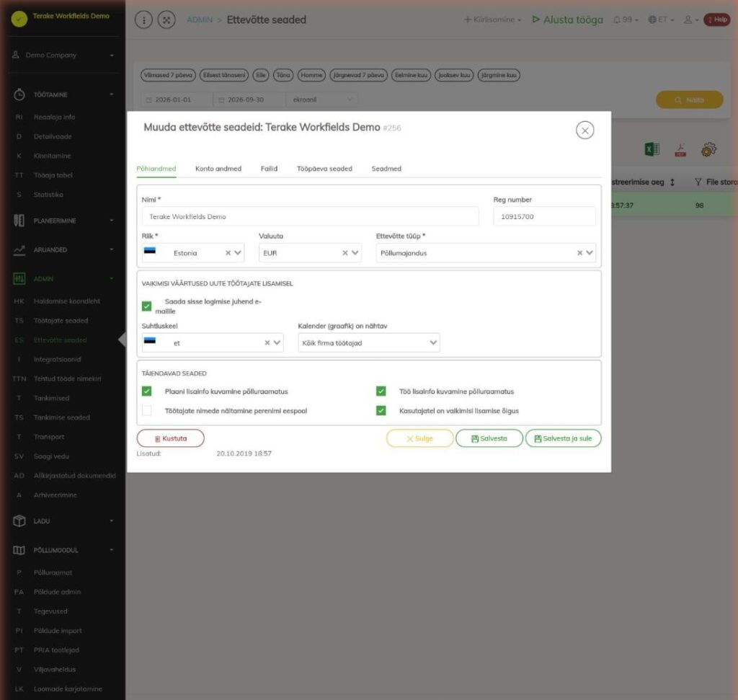Open the Valuuta currency dropdown arrow
738x700 pixels.
coord(355,253)
